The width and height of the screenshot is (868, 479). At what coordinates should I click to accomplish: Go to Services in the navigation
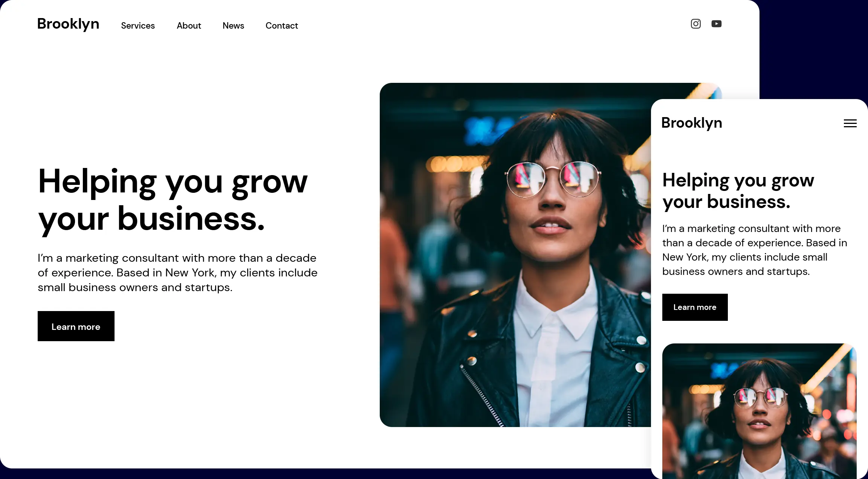(x=138, y=26)
